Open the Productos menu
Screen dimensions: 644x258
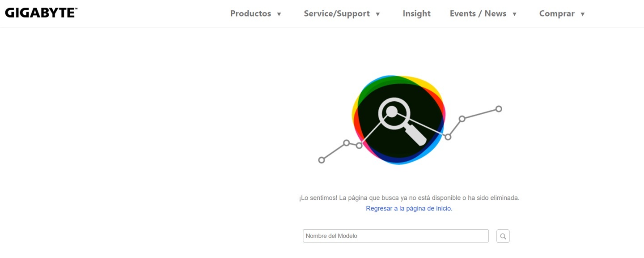[250, 13]
